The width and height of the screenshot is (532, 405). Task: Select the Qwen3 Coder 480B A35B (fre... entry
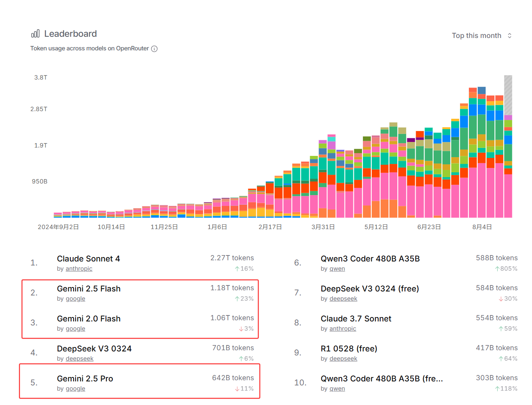tap(382, 379)
